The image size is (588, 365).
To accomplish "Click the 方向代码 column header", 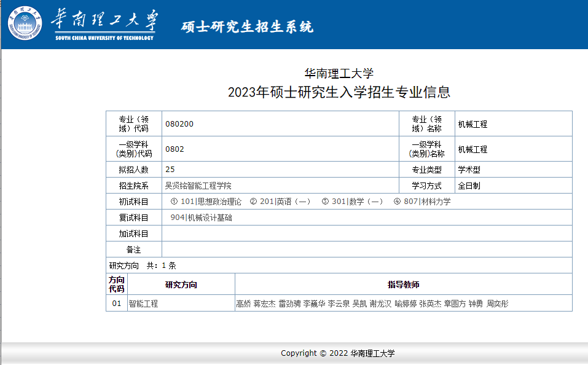I will 117,285.
